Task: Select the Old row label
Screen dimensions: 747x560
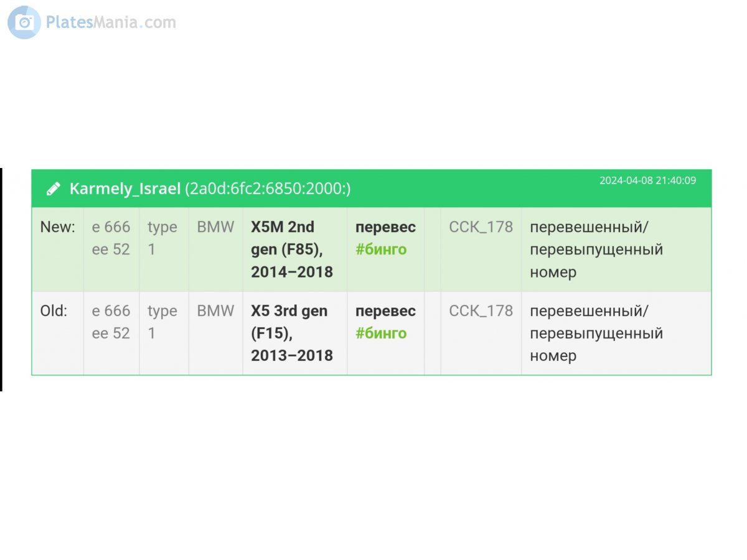Action: point(54,311)
